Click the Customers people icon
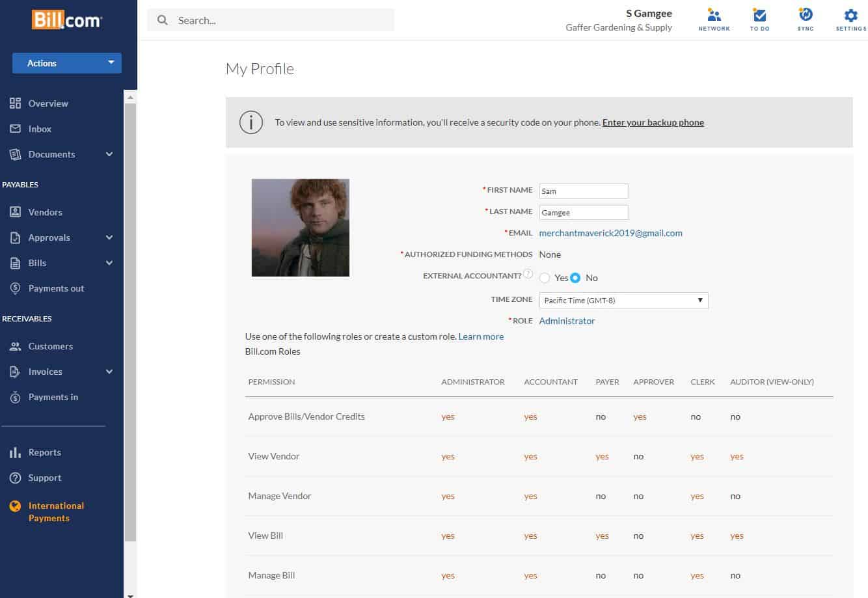Screen dimensions: 868x598 [x=15, y=346]
